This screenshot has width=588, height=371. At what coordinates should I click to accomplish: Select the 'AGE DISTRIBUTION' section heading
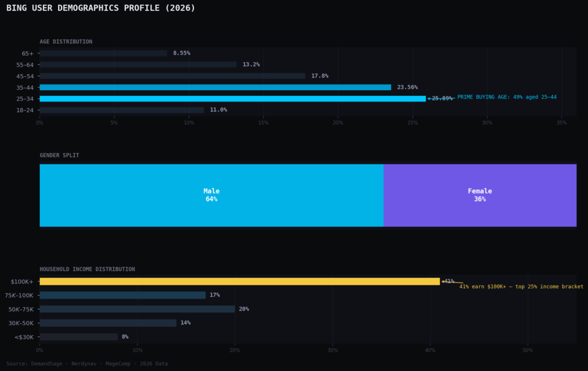pyautogui.click(x=66, y=42)
